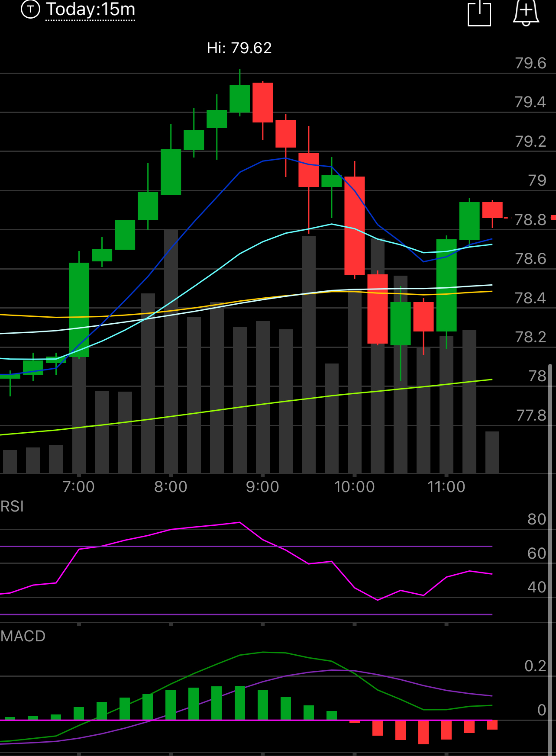556x756 pixels.
Task: Tap the large red candle at 10:00
Action: tap(354, 225)
